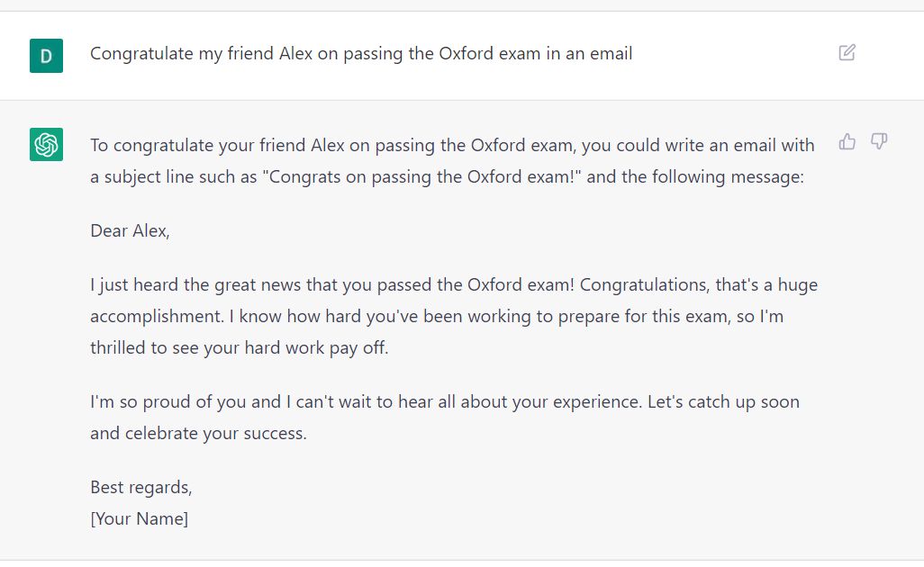This screenshot has width=924, height=567.
Task: Click the "[Your Name]" placeholder text
Action: [x=140, y=519]
